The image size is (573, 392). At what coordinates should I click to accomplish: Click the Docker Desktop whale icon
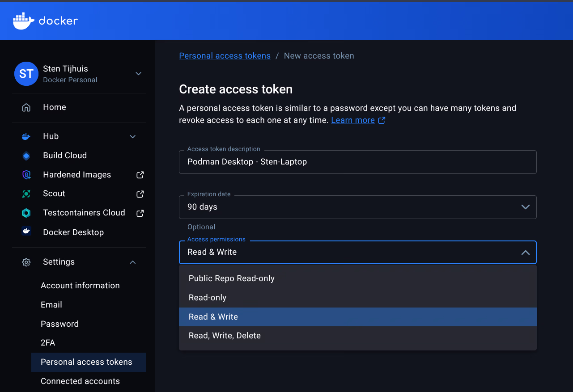(26, 232)
